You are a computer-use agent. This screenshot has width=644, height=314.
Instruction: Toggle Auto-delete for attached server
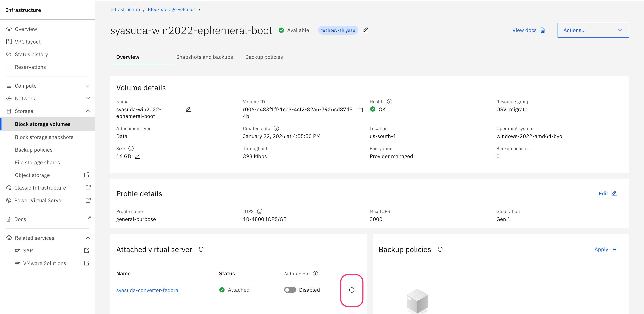290,290
